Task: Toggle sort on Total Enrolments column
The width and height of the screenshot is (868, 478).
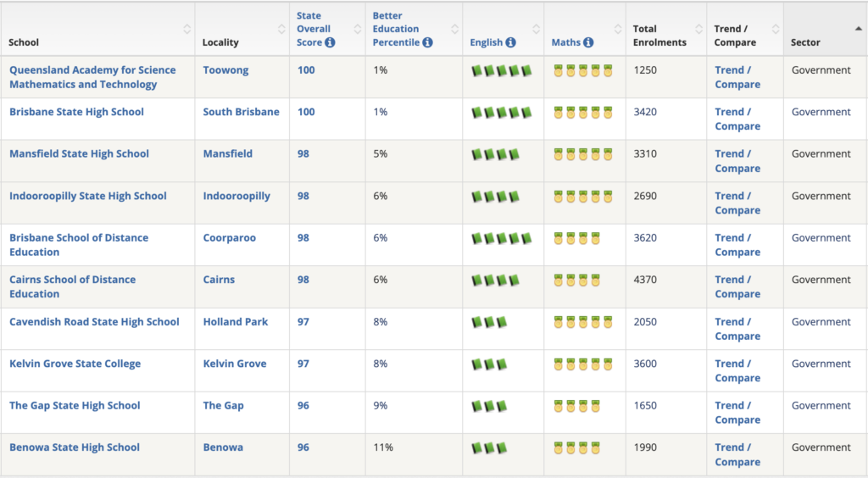Action: tap(698, 30)
